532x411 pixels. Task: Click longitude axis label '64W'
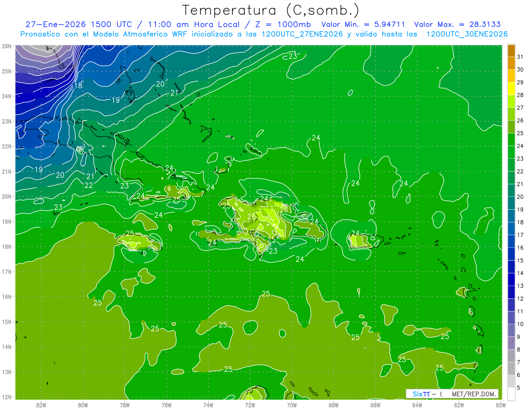point(417,405)
